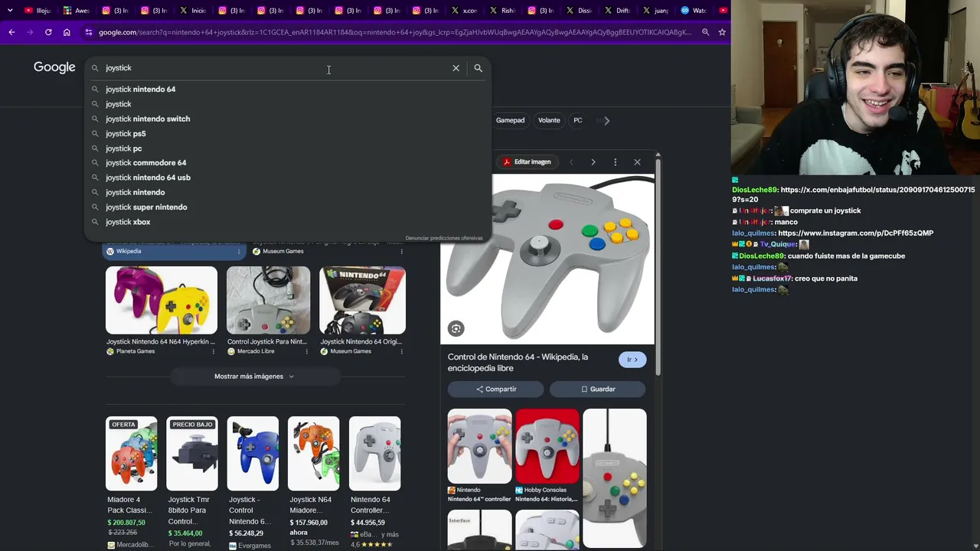Click the Ir button to visit page
The height and width of the screenshot is (551, 980).
click(632, 360)
